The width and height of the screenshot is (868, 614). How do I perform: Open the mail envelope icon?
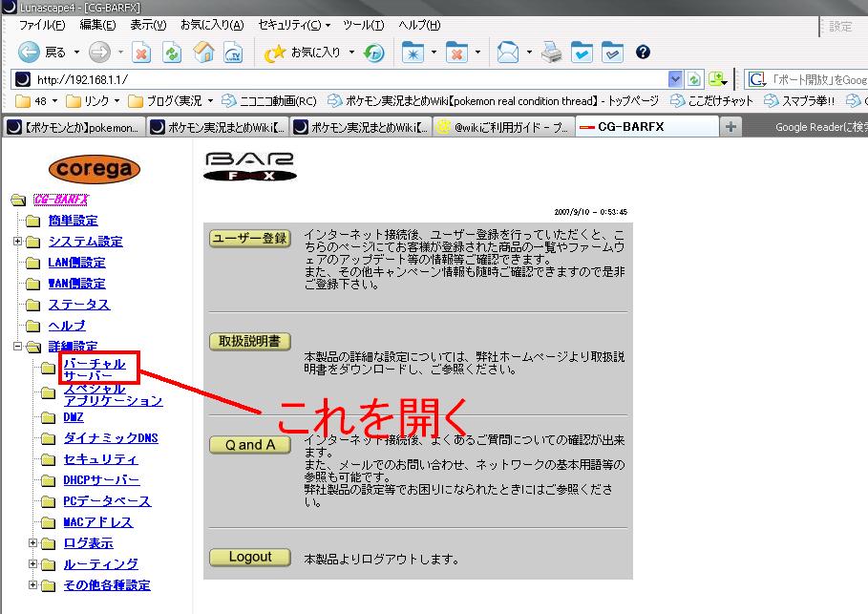pyautogui.click(x=508, y=53)
